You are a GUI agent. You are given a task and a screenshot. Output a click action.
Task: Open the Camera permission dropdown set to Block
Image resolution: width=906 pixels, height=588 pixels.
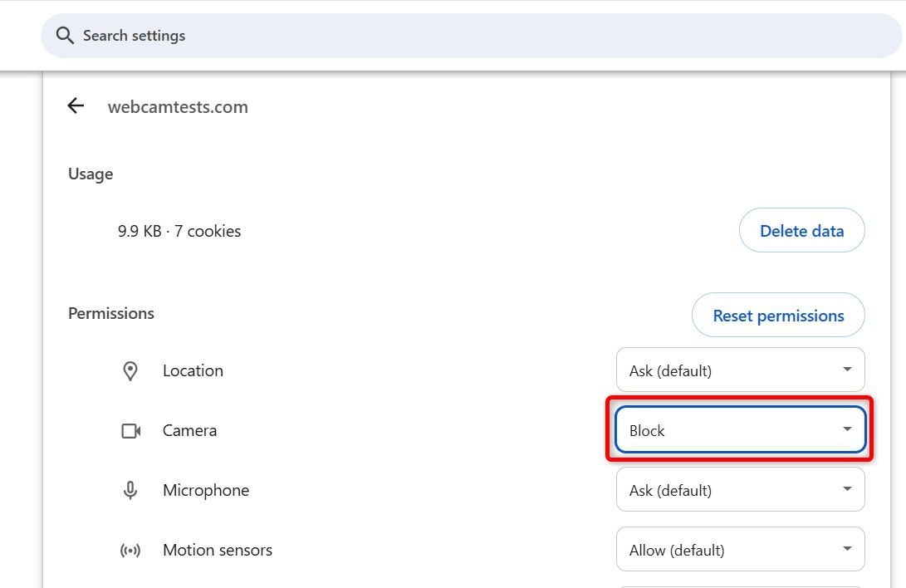click(740, 431)
